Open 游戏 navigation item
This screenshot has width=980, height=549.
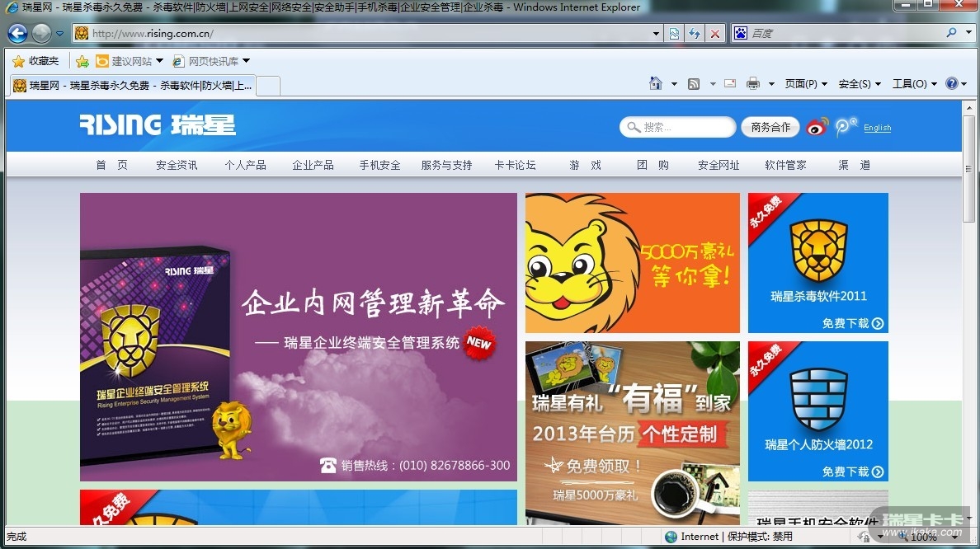[585, 165]
